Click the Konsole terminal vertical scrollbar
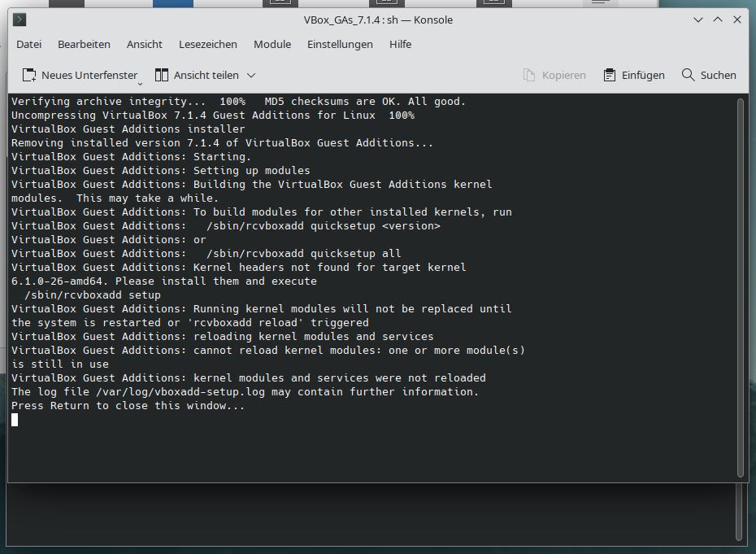Viewport: 756px width, 554px height. [741, 288]
